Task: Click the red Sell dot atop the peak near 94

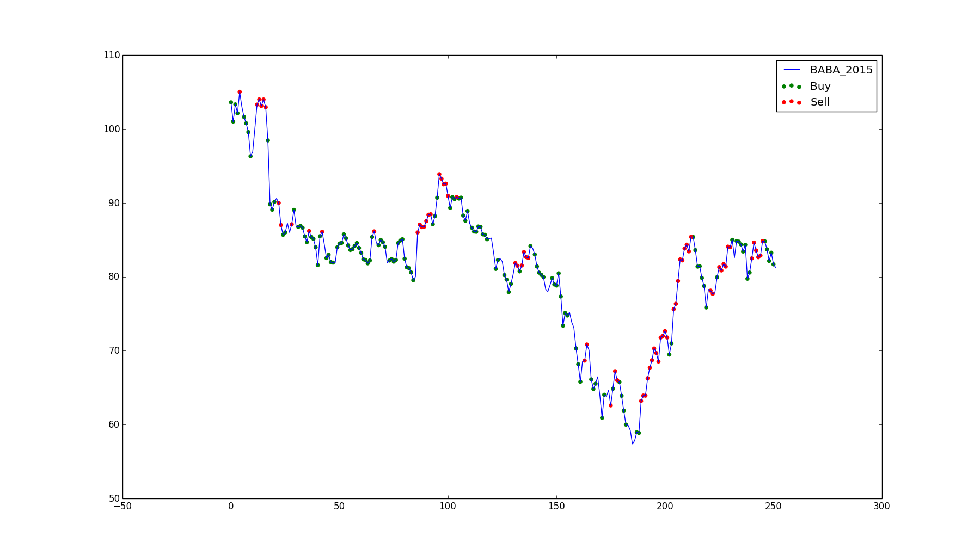Action: click(x=439, y=174)
